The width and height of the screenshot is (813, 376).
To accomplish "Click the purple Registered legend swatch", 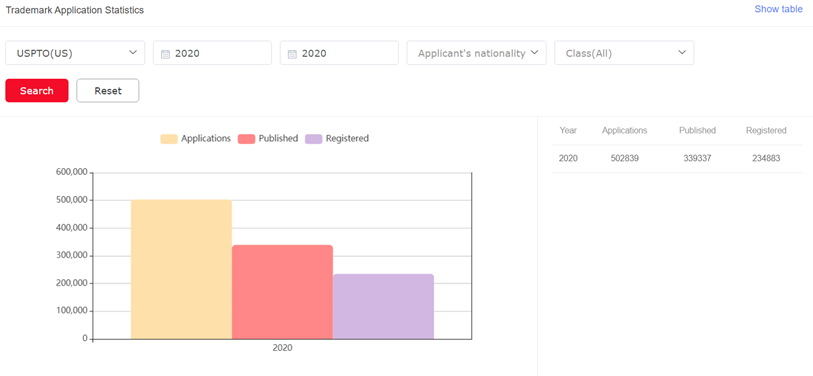I will (314, 138).
